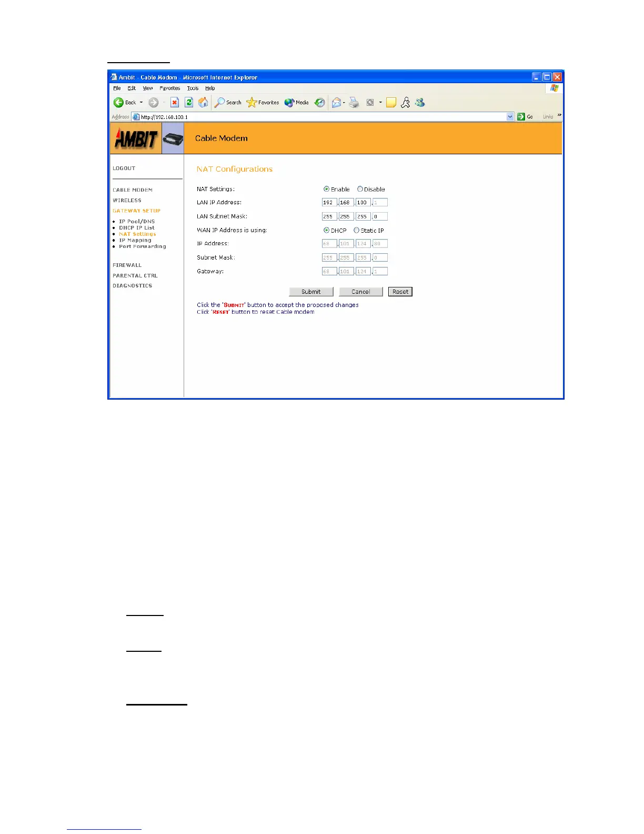Click the address bar URL field

(319, 117)
